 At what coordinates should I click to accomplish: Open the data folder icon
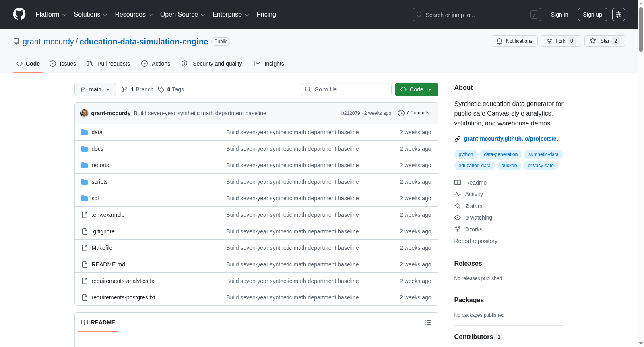pos(85,132)
